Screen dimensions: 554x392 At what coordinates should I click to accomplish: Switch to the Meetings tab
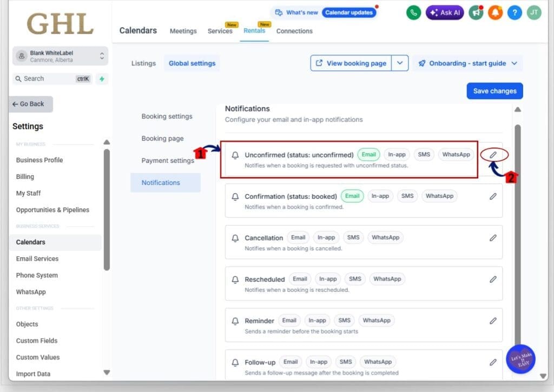click(183, 31)
